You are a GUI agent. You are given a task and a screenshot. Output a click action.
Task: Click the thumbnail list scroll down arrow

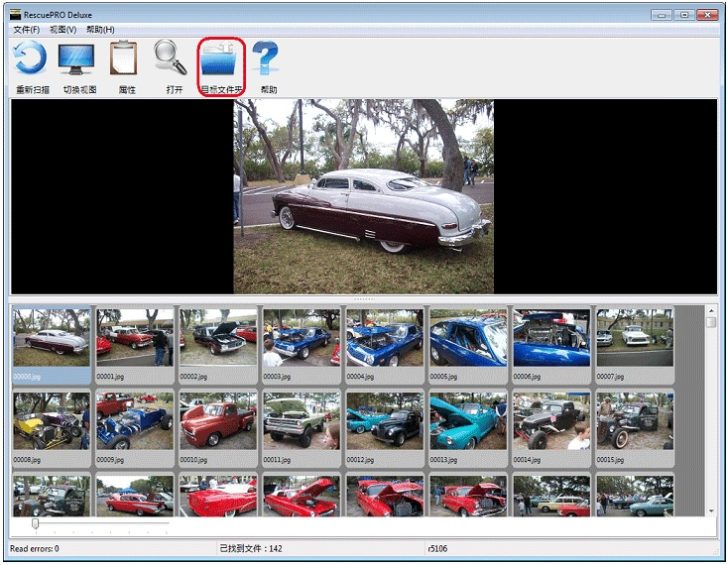coord(710,509)
